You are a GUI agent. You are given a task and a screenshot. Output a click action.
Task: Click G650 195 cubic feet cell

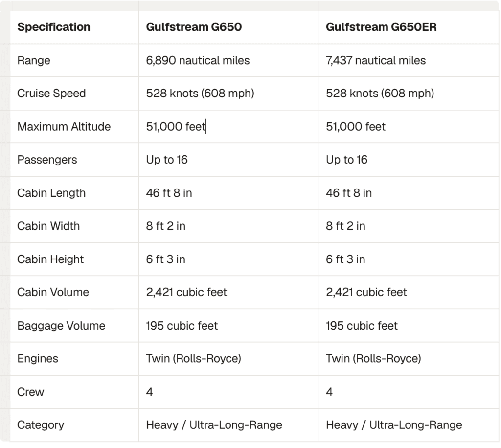coord(229,326)
